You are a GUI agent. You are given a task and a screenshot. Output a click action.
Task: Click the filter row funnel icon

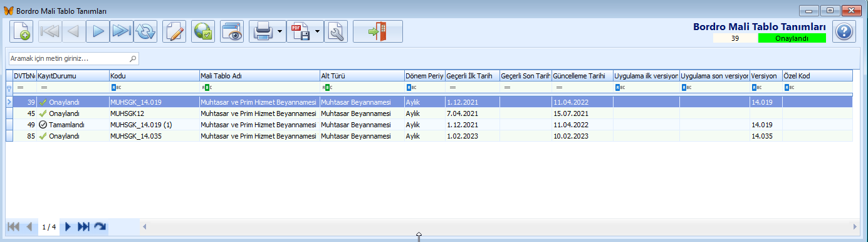(9, 88)
